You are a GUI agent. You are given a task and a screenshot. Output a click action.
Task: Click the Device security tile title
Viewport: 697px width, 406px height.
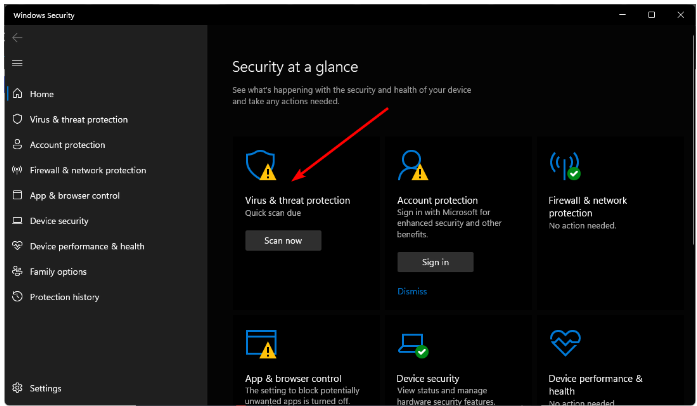point(428,379)
